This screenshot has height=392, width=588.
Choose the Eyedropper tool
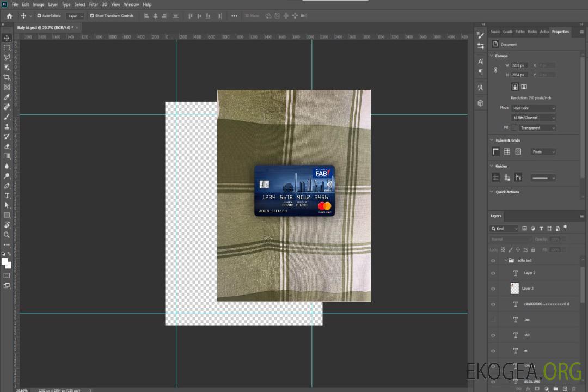coord(7,97)
